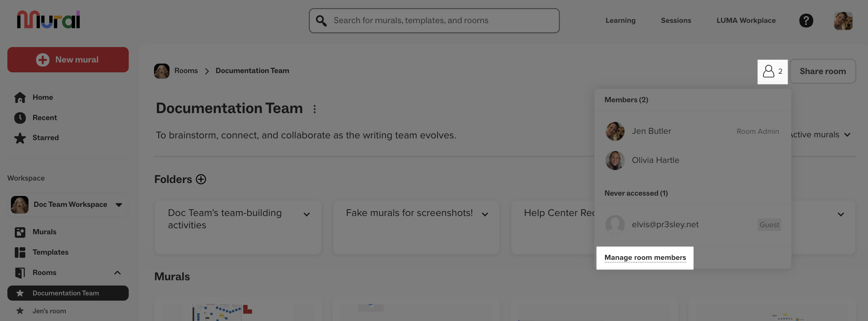Click the Home house icon

point(20,97)
